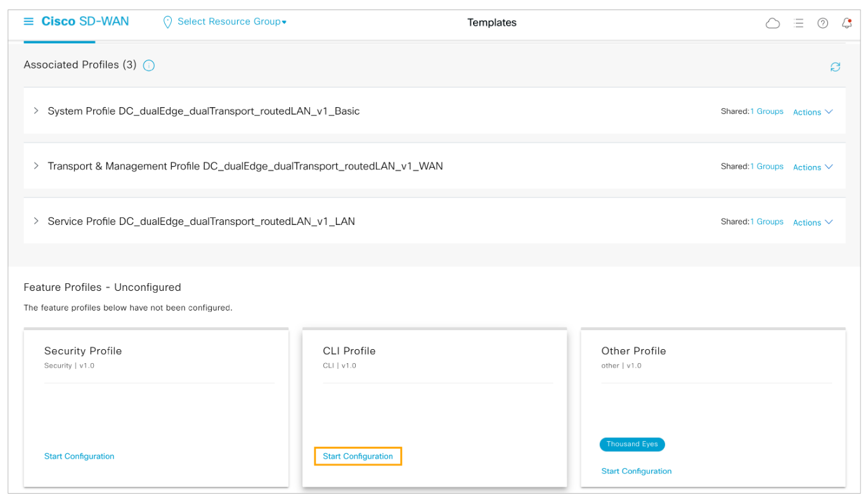868x500 pixels.
Task: Refresh the associated profiles list
Action: pyautogui.click(x=835, y=67)
